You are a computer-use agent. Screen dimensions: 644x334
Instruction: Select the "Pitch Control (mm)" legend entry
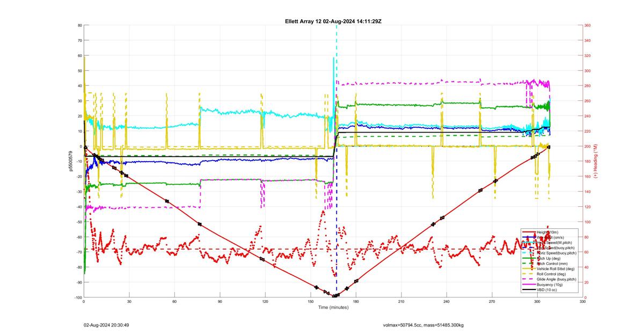click(552, 264)
